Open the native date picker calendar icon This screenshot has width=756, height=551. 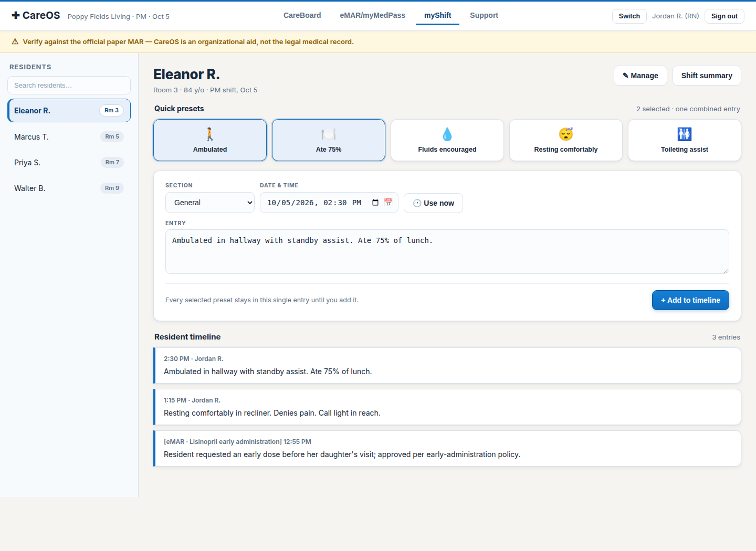coord(375,203)
